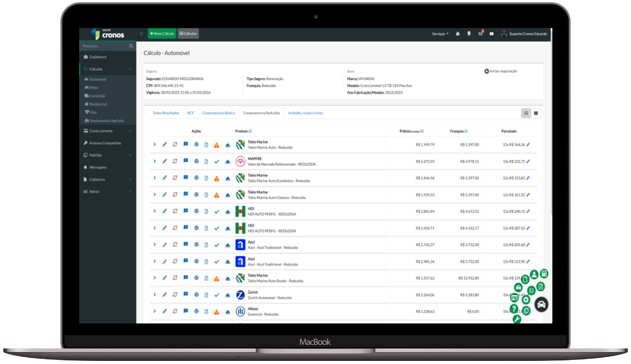Screen dimensions: 631x364
Task: Click the green question mark help icon
Action: (x=514, y=309)
